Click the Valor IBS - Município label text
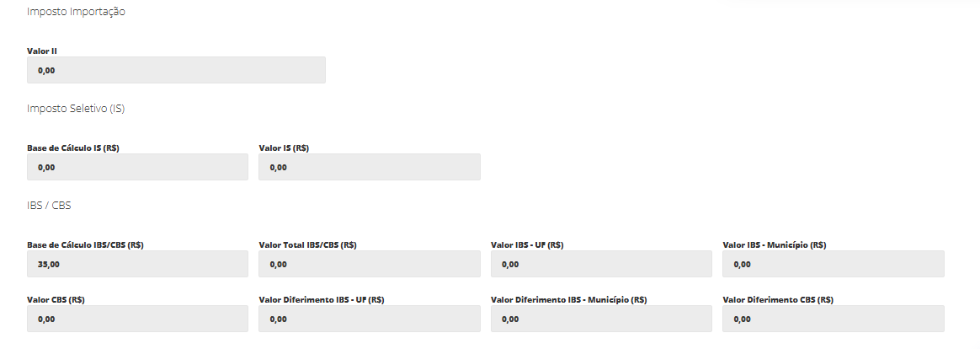980x349 pixels. tap(774, 245)
